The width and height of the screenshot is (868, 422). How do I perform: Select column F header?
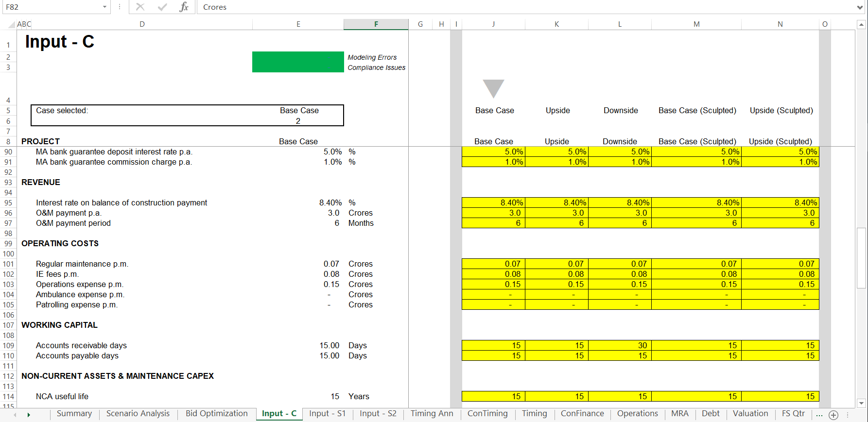tap(376, 24)
